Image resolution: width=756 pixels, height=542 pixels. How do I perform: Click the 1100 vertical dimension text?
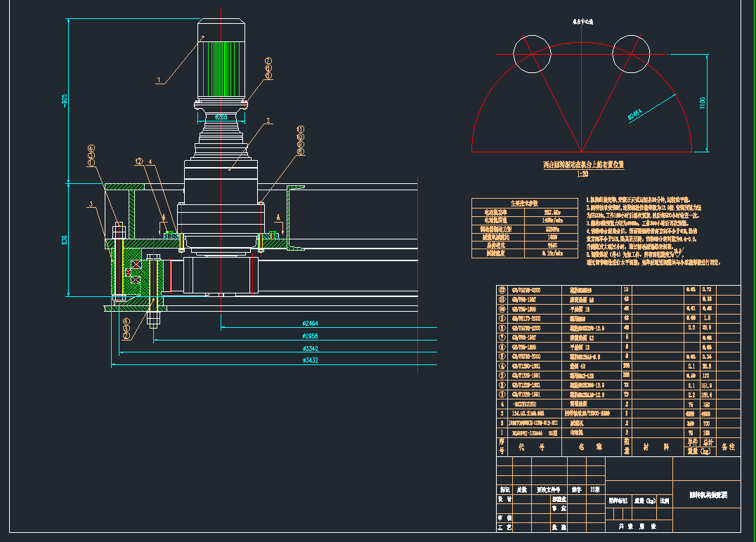pyautogui.click(x=703, y=103)
